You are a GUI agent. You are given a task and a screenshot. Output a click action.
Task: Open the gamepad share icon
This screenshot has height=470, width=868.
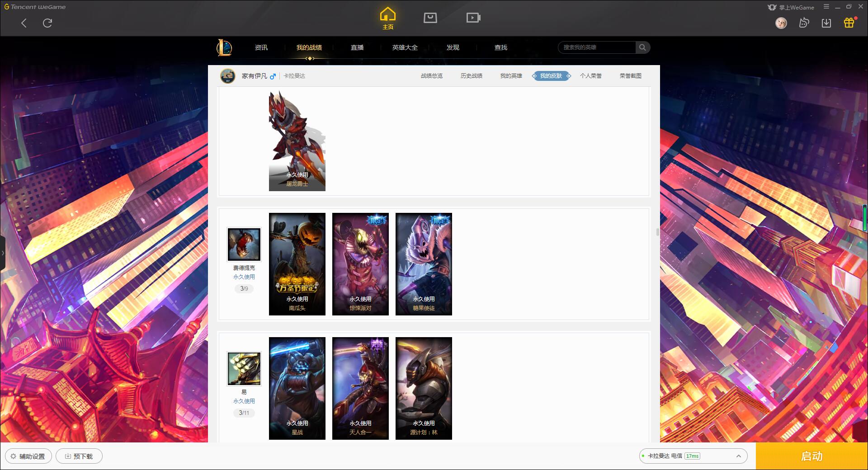(x=804, y=23)
